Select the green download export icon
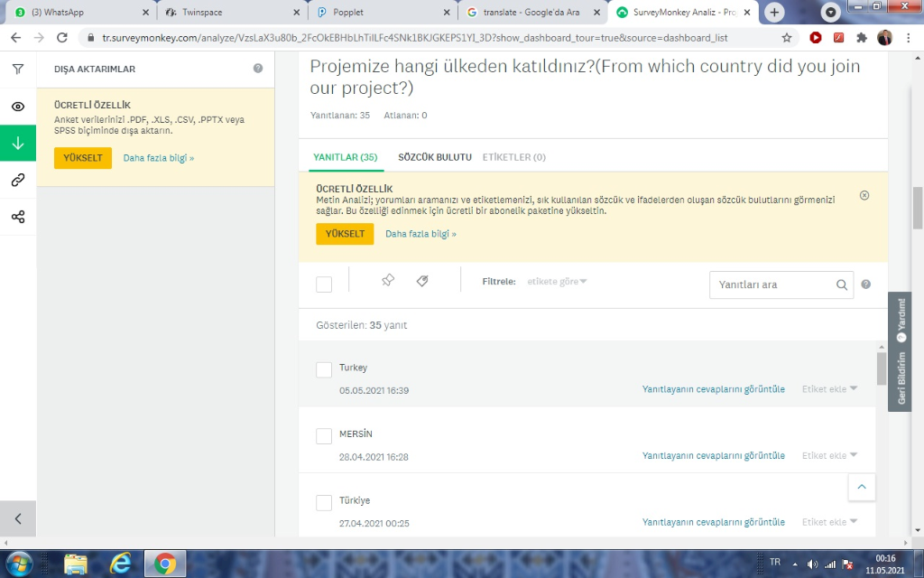Screen dimensions: 924x578 pyautogui.click(x=18, y=144)
